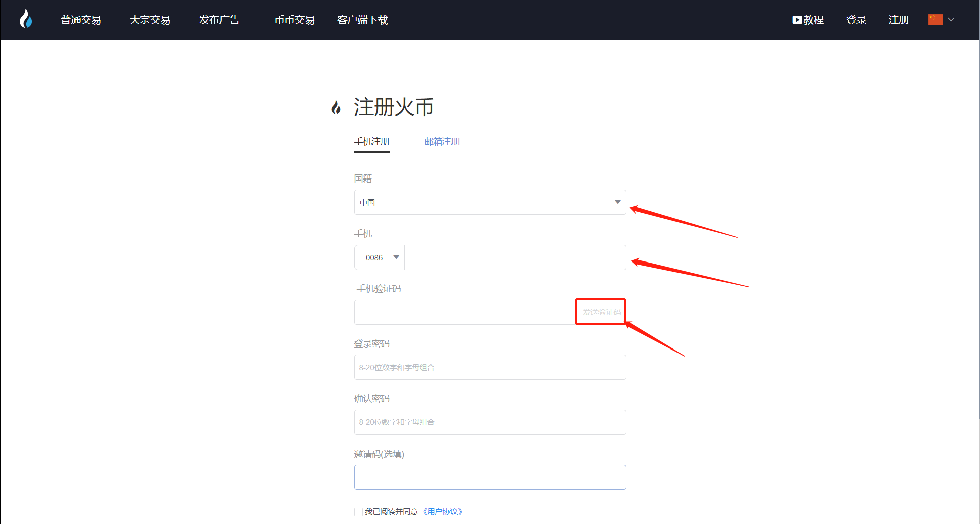Click the 国籍 label text
This screenshot has height=524, width=980.
point(363,179)
